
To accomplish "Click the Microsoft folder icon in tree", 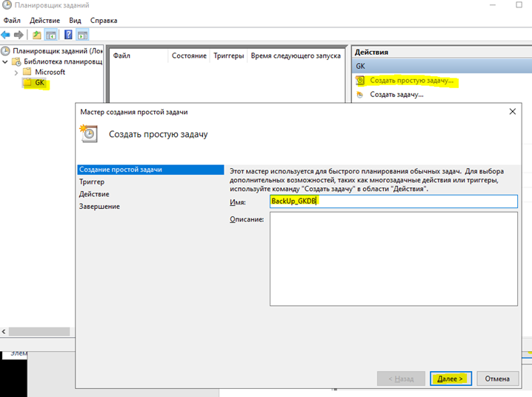I will pyautogui.click(x=27, y=72).
